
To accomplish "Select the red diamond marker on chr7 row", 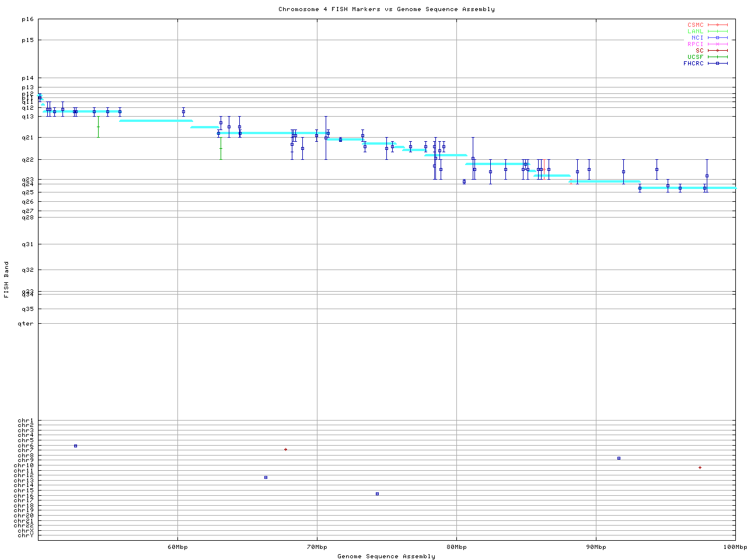I will tap(285, 449).
